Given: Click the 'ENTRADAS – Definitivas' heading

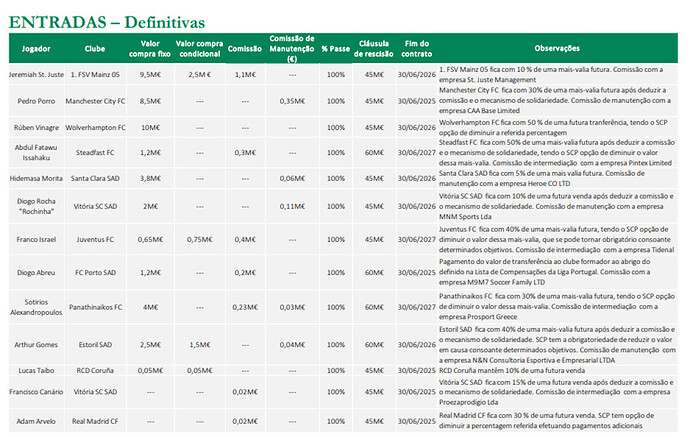Looking at the screenshot, I should tap(107, 22).
